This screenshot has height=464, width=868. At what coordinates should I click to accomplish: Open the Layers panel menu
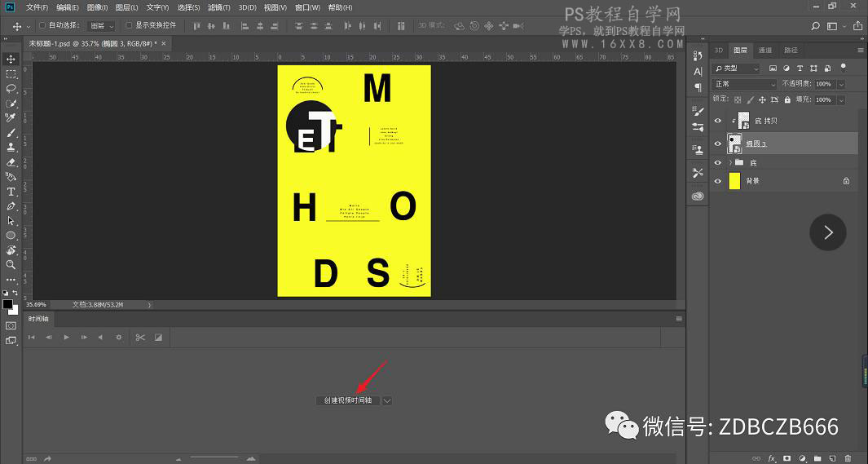point(861,50)
